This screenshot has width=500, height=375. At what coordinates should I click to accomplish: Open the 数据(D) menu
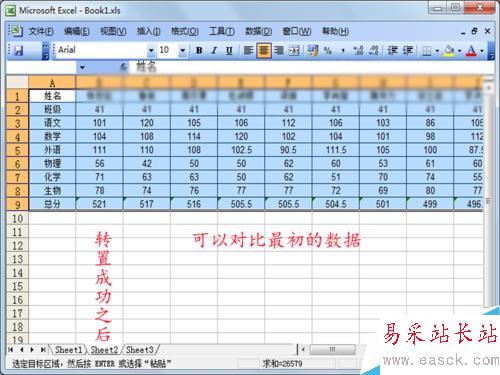click(258, 31)
